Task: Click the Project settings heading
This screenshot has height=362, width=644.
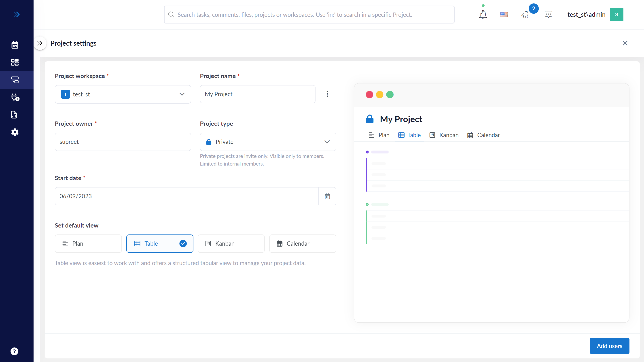Action: click(74, 43)
